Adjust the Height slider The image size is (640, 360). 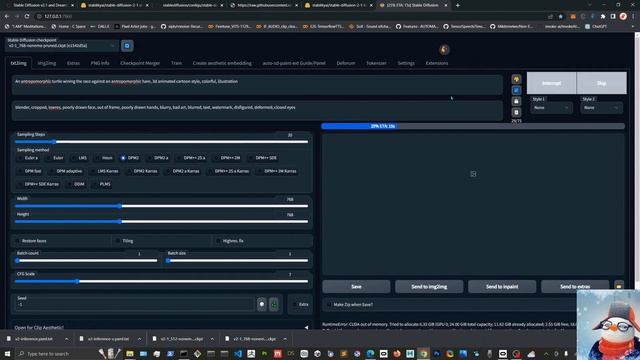click(161, 222)
